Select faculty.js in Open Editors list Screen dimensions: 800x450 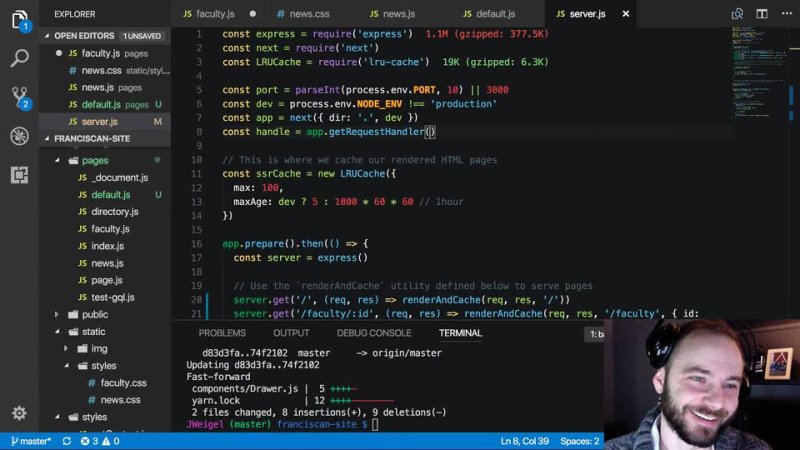pos(105,53)
